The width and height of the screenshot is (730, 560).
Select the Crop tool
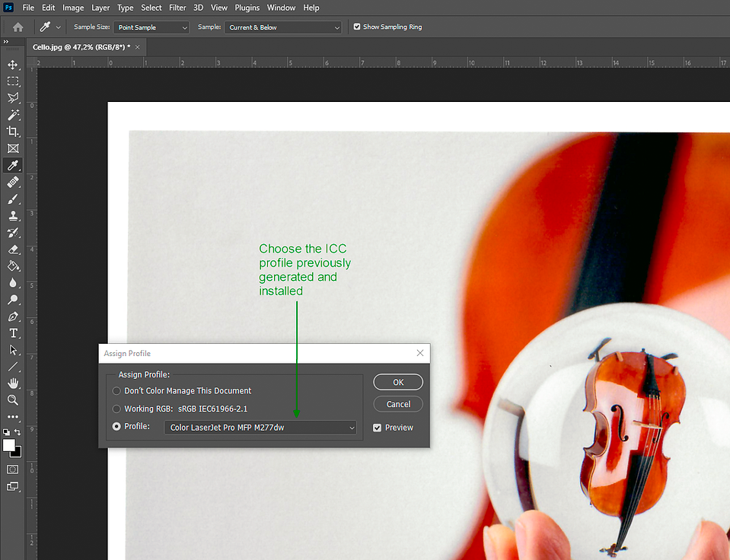[13, 132]
